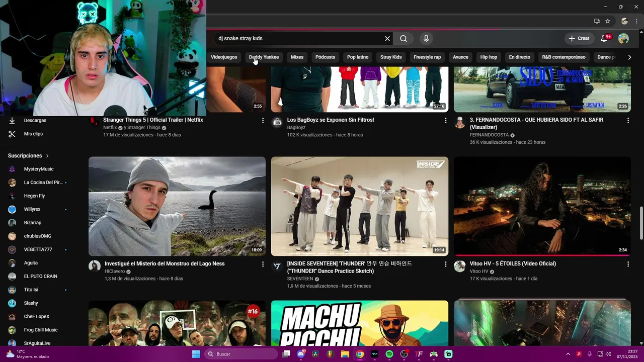Open more options for Los BagBoyz video

click(445, 120)
